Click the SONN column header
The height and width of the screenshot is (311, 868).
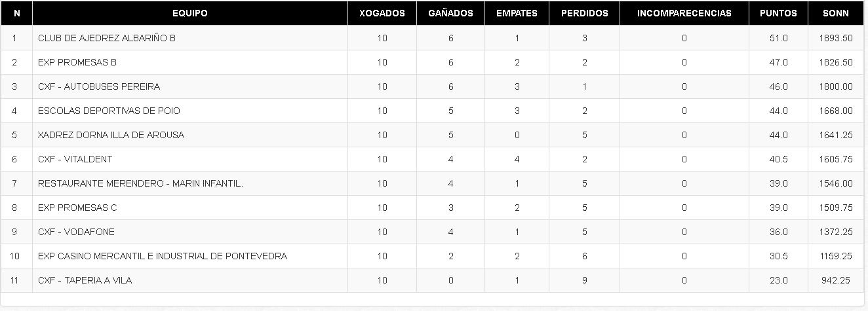(836, 13)
